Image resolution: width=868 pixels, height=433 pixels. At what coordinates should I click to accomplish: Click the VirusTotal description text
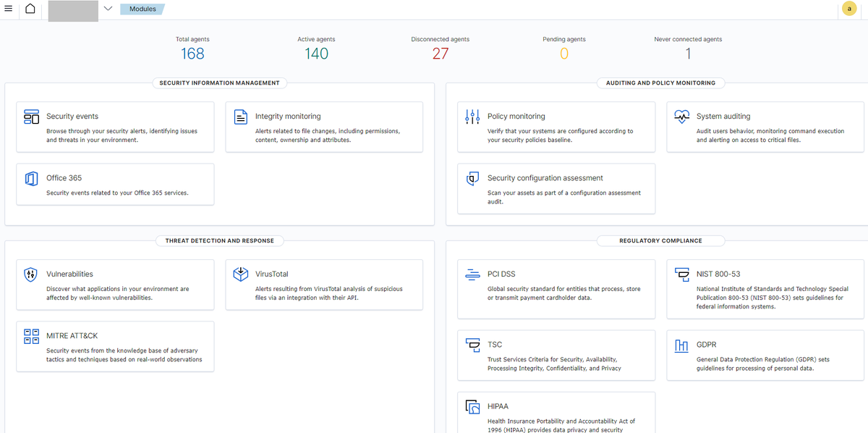pyautogui.click(x=329, y=293)
